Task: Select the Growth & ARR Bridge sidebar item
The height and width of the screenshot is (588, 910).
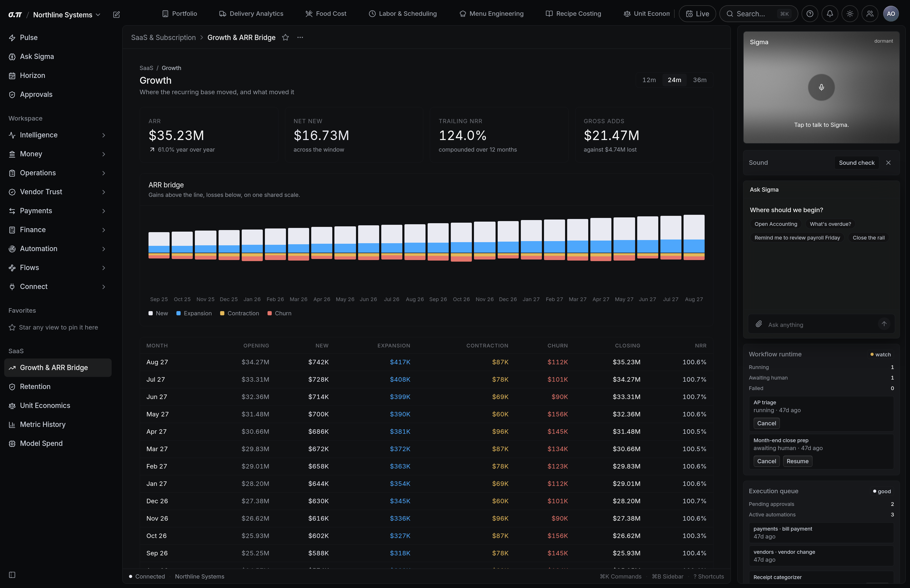Action: click(x=58, y=368)
